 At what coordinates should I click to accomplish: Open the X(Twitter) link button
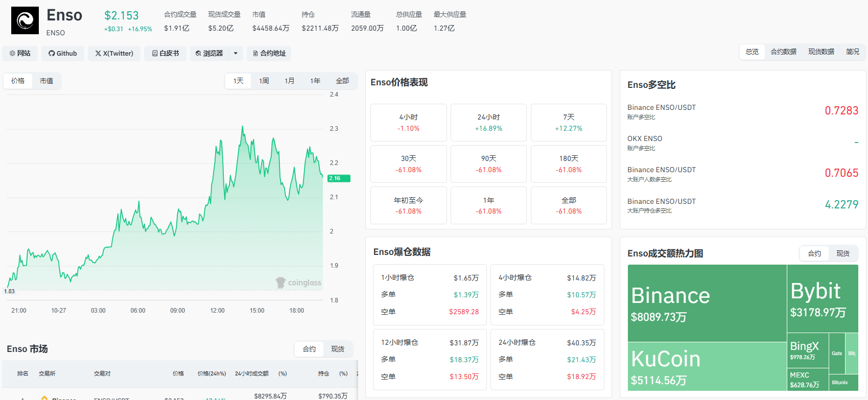click(x=114, y=53)
